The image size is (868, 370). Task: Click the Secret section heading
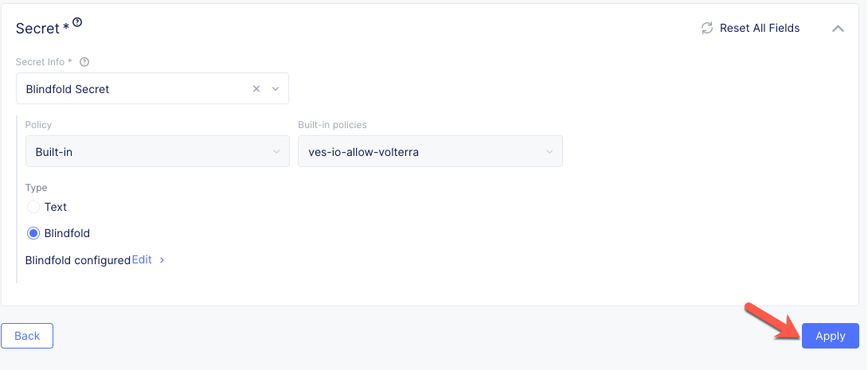point(37,29)
